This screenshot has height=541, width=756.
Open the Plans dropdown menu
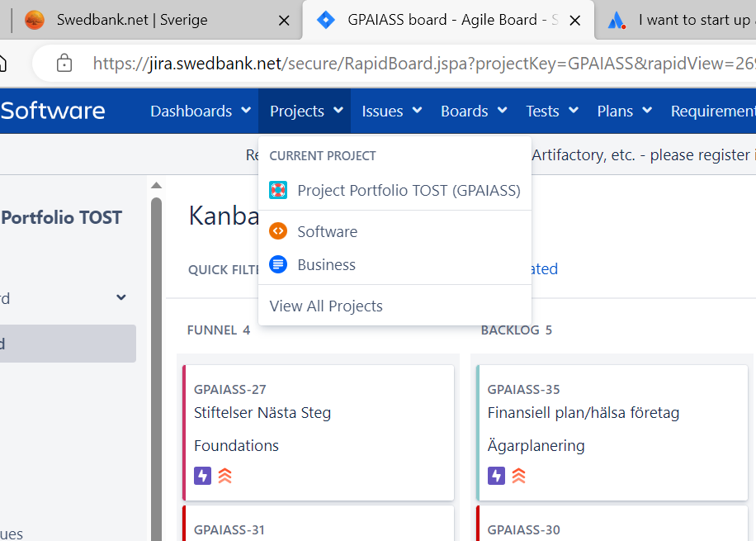(625, 111)
